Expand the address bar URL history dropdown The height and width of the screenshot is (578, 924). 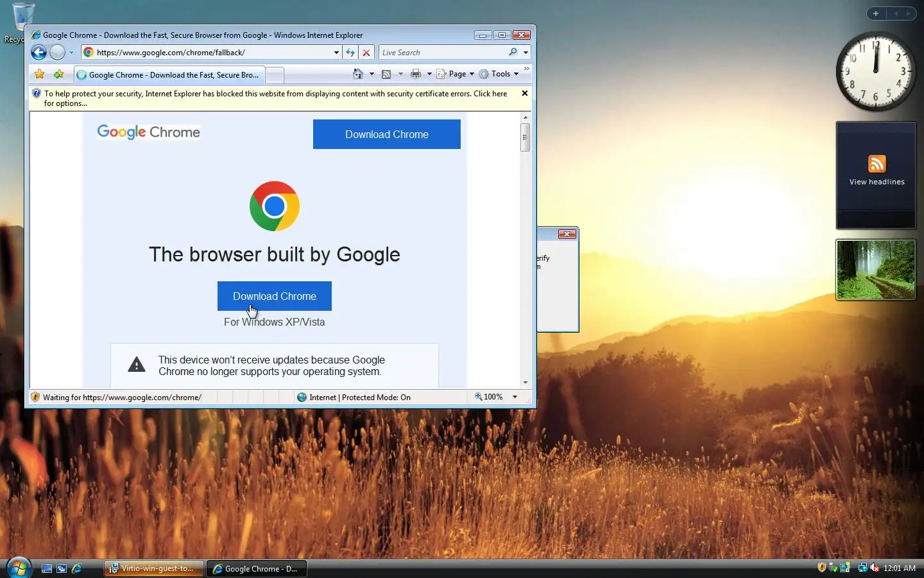pos(336,53)
